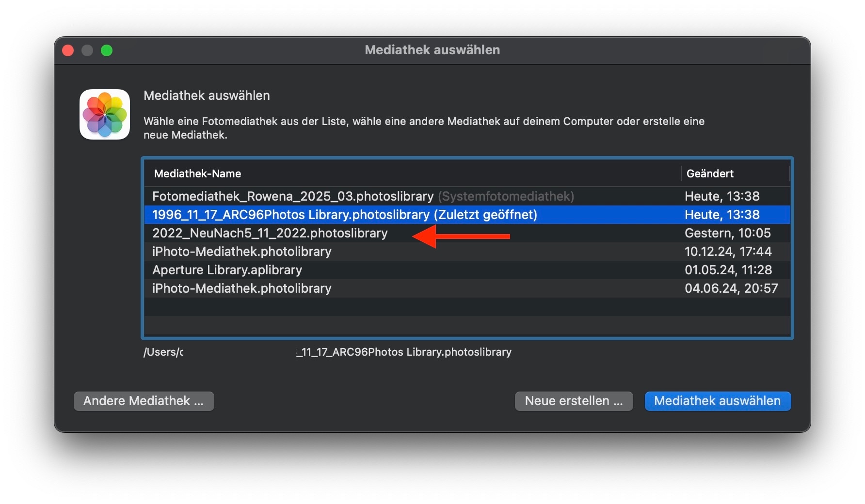This screenshot has height=504, width=865.
Task: Click the gray minimize window button
Action: click(87, 50)
